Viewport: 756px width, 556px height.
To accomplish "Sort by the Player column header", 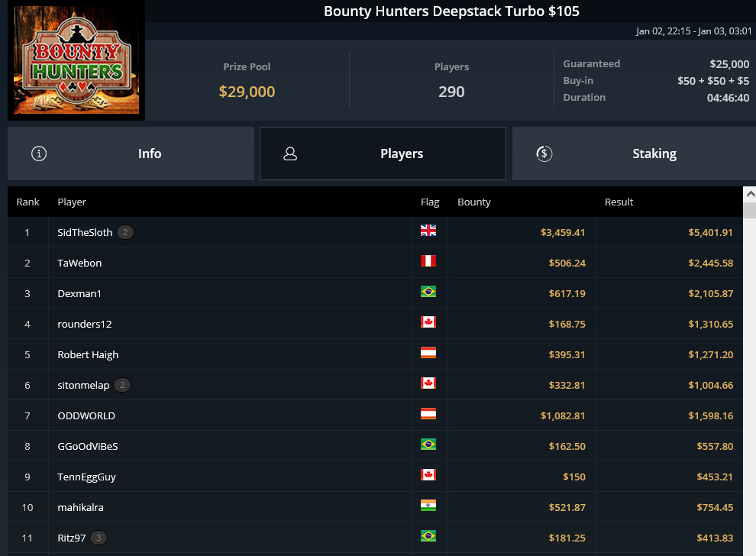I will coord(72,202).
